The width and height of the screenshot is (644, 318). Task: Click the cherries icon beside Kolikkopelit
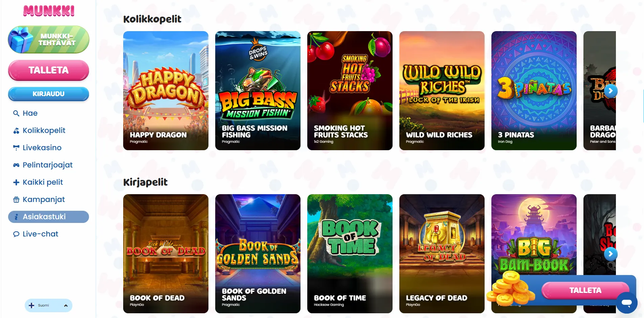(16, 131)
